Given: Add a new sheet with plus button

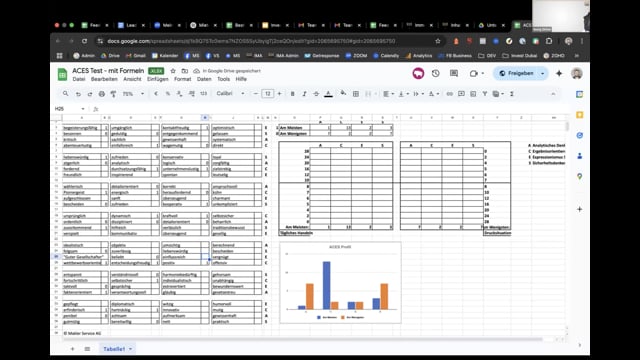Looking at the screenshot, I should [x=73, y=349].
